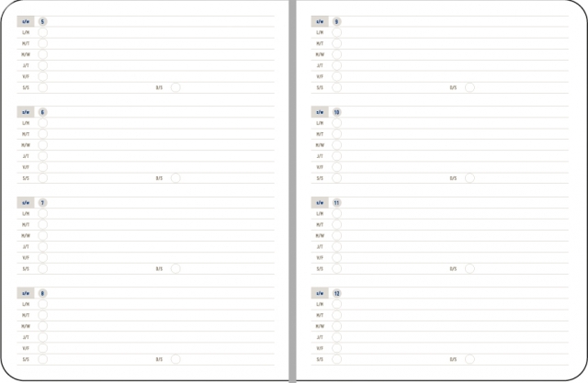
Task: Select the s/w header of week 8
Action: point(26,293)
